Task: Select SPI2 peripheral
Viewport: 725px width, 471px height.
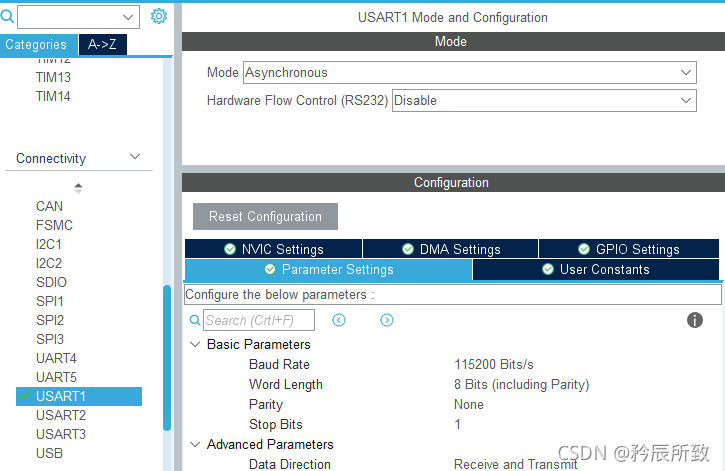Action: 50,320
